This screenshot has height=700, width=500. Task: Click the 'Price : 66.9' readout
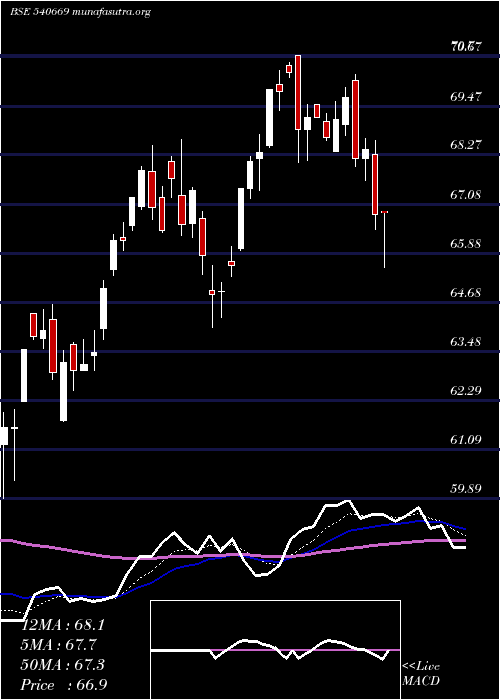pos(64,685)
